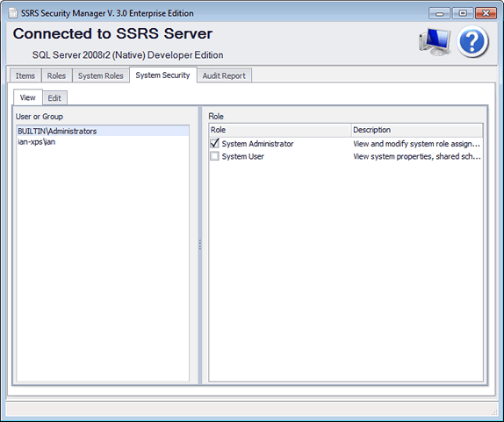Open the Items tab
The image size is (504, 422).
25,75
